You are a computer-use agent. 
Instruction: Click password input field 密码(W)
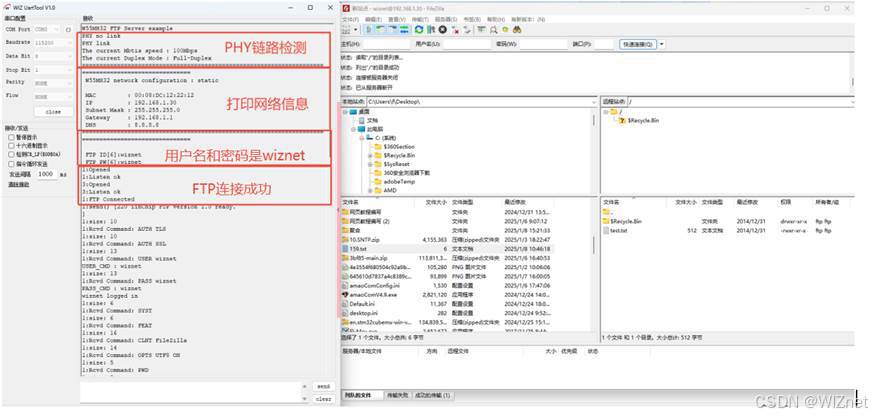coord(543,44)
